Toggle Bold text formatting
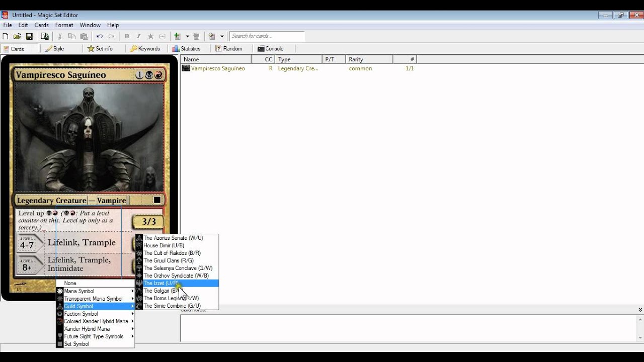Screen dimensions: 644x362 [x=127, y=36]
